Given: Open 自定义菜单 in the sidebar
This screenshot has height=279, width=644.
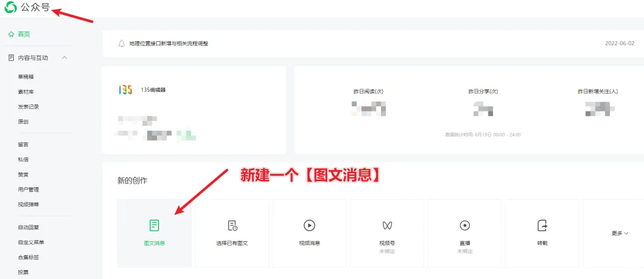Looking at the screenshot, I should [x=31, y=243].
